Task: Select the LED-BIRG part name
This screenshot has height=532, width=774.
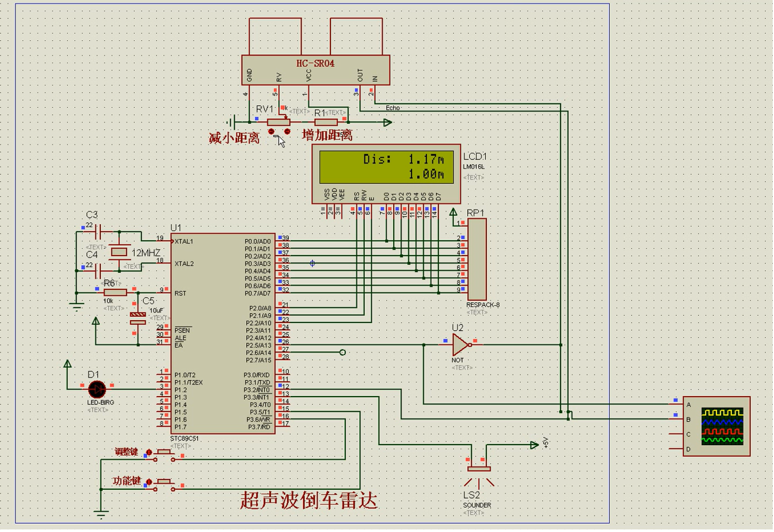Action: coord(100,403)
